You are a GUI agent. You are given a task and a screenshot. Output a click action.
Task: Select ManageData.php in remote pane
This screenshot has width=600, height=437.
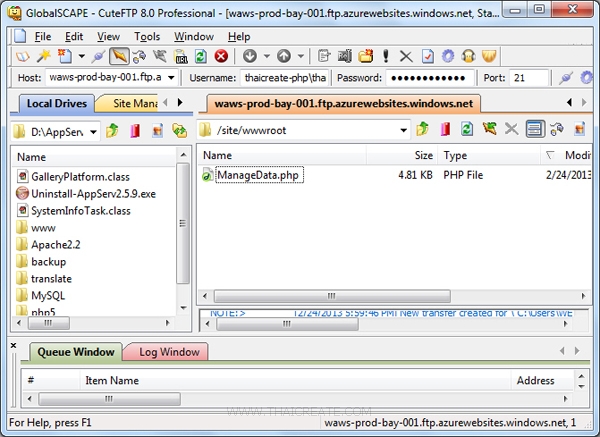[x=259, y=175]
